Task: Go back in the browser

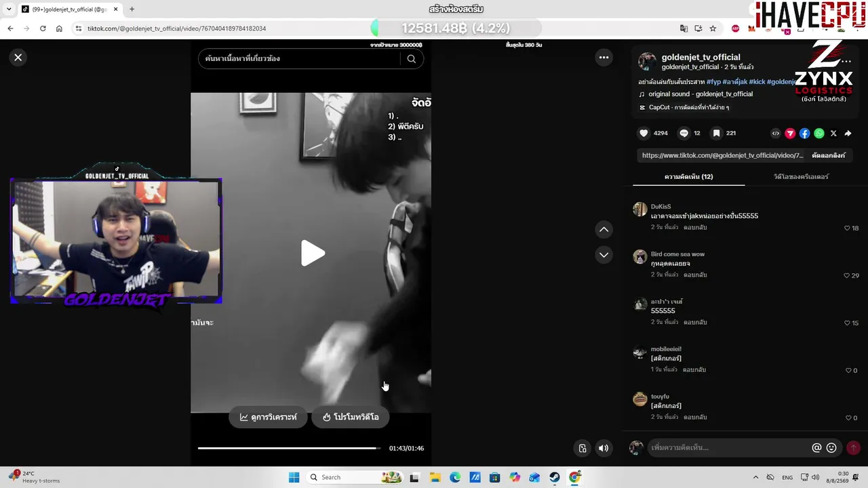Action: pyautogui.click(x=10, y=28)
